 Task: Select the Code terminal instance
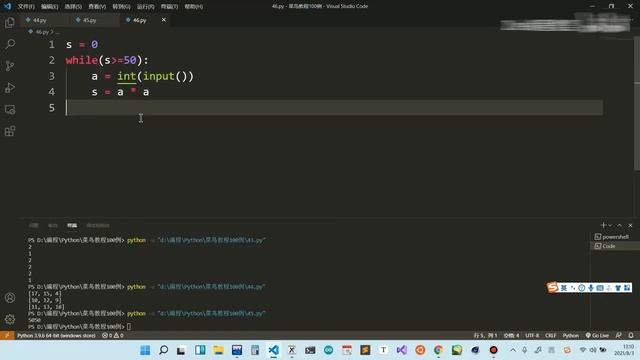click(615, 246)
